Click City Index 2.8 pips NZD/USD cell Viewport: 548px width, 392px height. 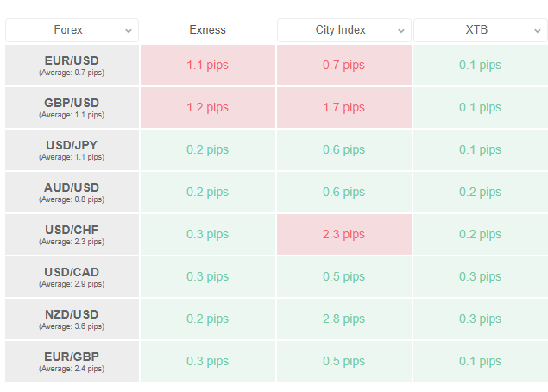pyautogui.click(x=343, y=319)
